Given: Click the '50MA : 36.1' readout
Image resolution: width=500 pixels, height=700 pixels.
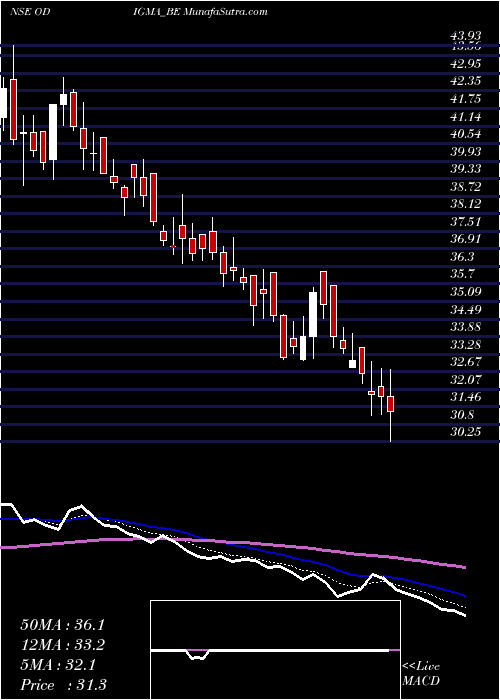Looking at the screenshot, I should (x=62, y=625).
